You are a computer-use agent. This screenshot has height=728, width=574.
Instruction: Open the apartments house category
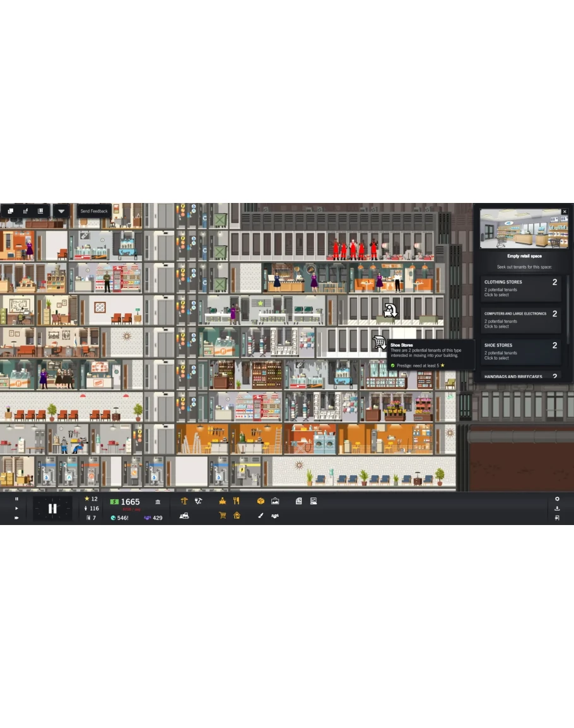(x=237, y=516)
